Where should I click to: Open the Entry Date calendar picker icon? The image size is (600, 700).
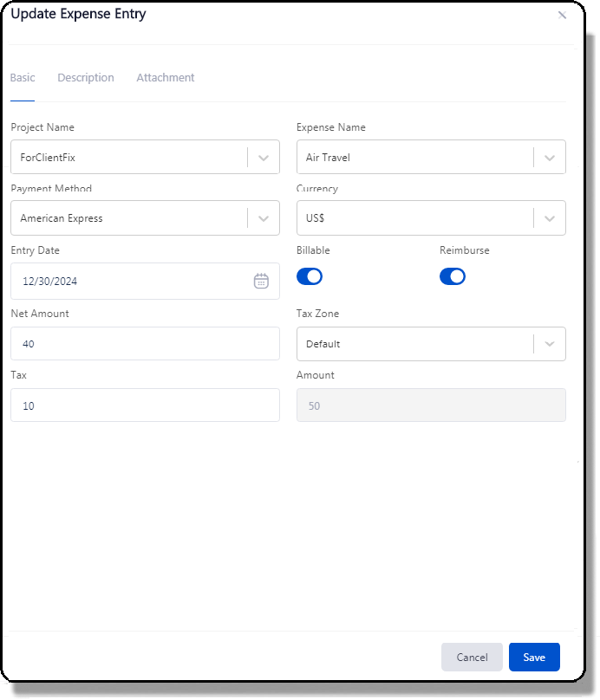coord(261,282)
